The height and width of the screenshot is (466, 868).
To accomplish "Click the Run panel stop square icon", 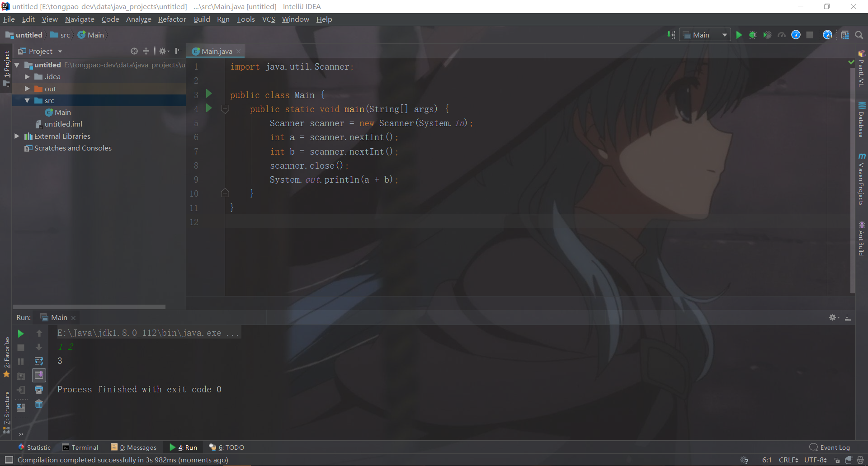I will [x=21, y=348].
